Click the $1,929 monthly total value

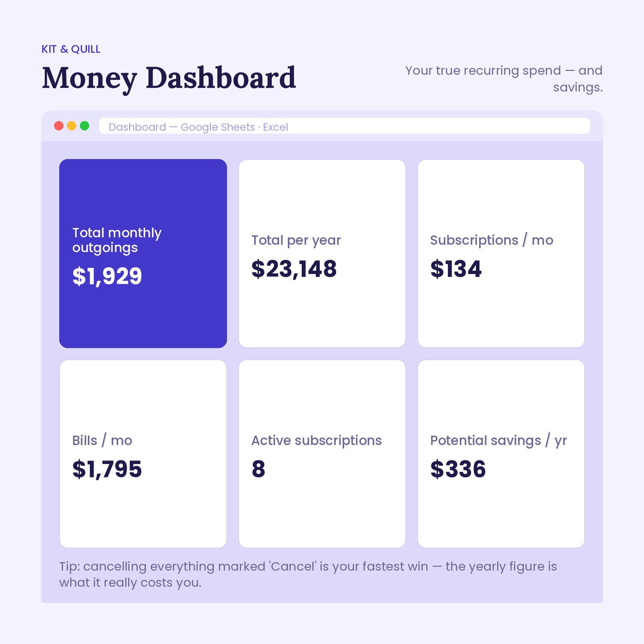click(107, 276)
